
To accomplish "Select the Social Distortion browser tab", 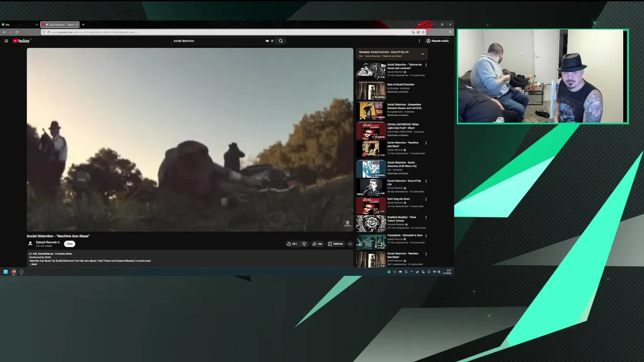I will [x=59, y=24].
